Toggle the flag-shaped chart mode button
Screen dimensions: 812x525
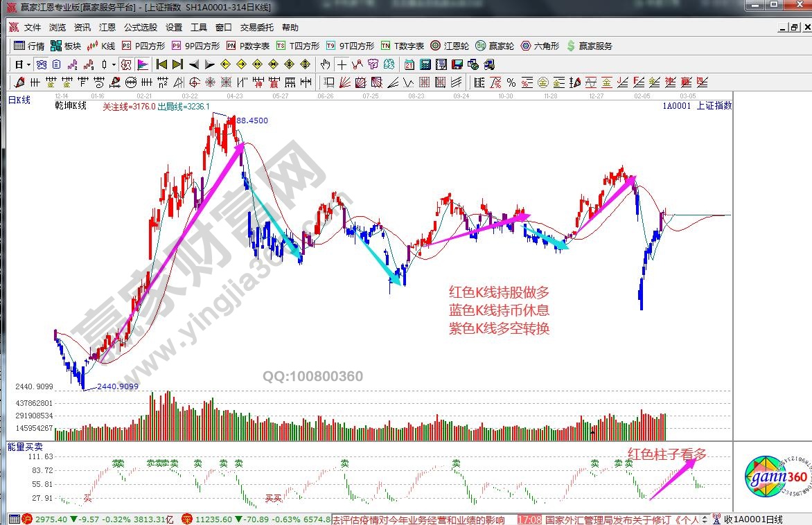click(x=142, y=64)
